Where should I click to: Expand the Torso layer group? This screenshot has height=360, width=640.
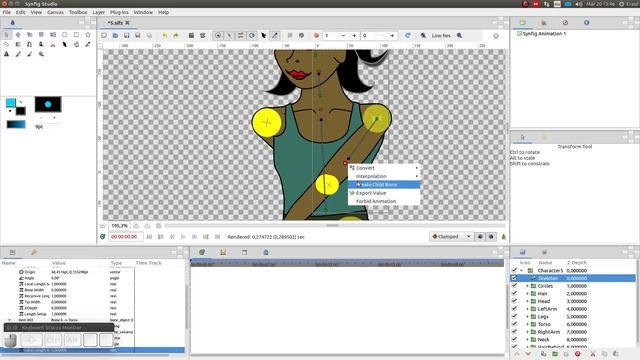pos(527,324)
